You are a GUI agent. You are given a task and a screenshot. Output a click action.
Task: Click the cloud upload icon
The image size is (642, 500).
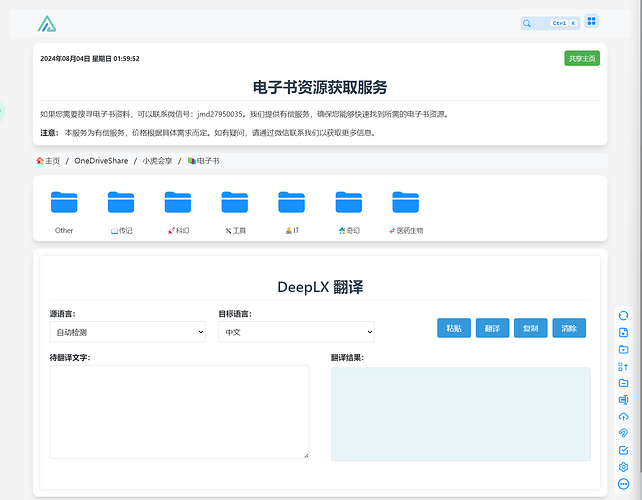623,416
